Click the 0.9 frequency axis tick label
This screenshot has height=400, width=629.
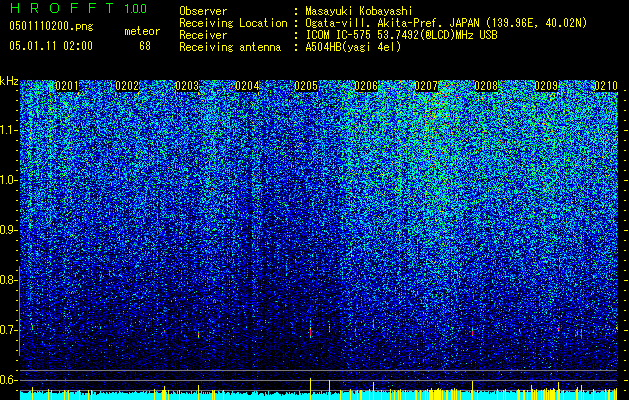pyautogui.click(x=8, y=230)
